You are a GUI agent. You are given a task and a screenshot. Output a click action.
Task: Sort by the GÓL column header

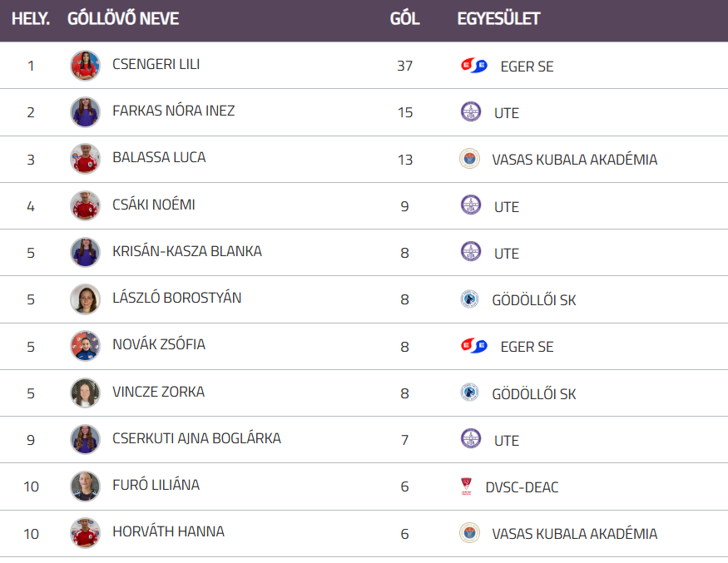pos(404,18)
